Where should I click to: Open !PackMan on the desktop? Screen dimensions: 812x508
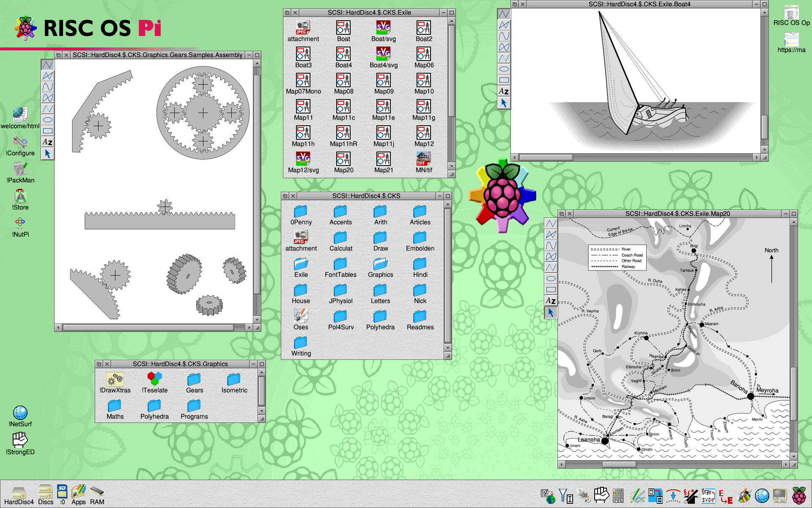[x=20, y=173]
